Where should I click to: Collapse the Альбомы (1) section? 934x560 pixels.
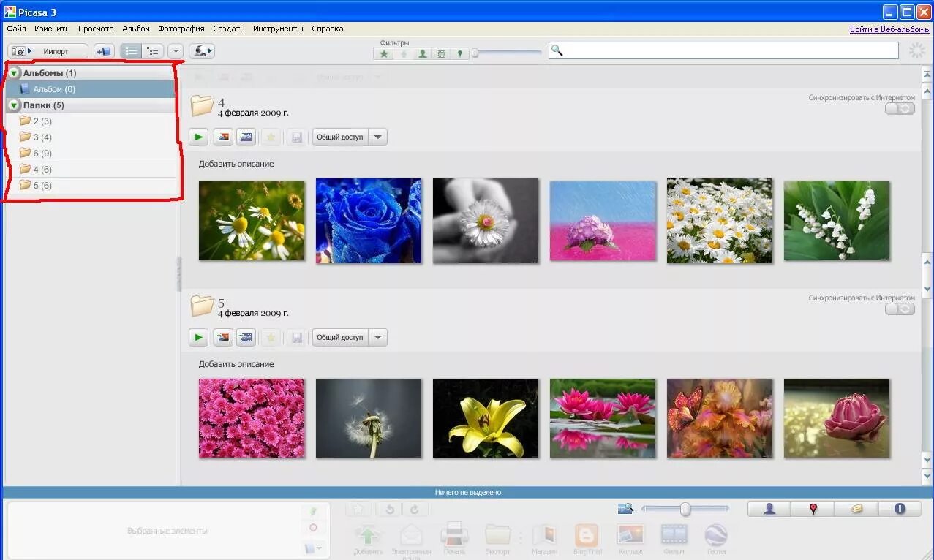(14, 73)
